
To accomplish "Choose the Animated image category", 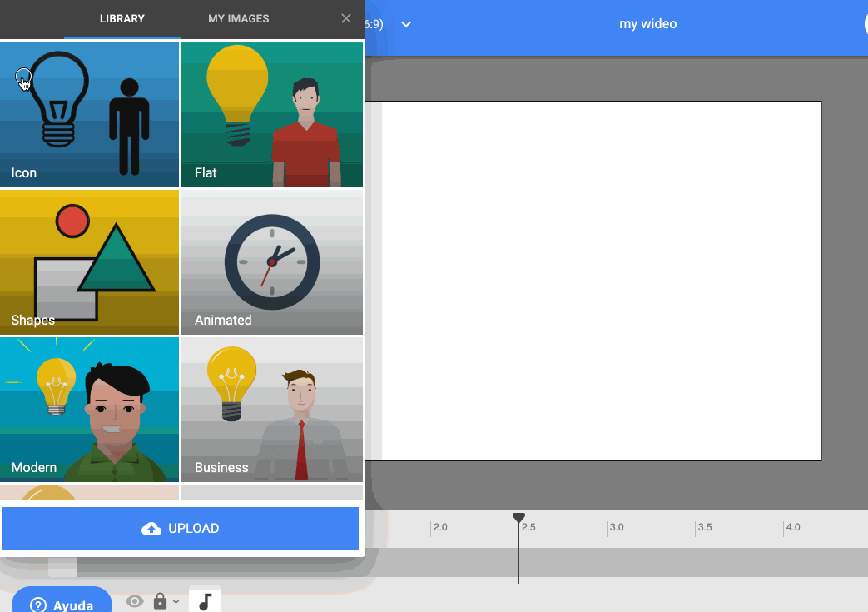I will click(272, 262).
